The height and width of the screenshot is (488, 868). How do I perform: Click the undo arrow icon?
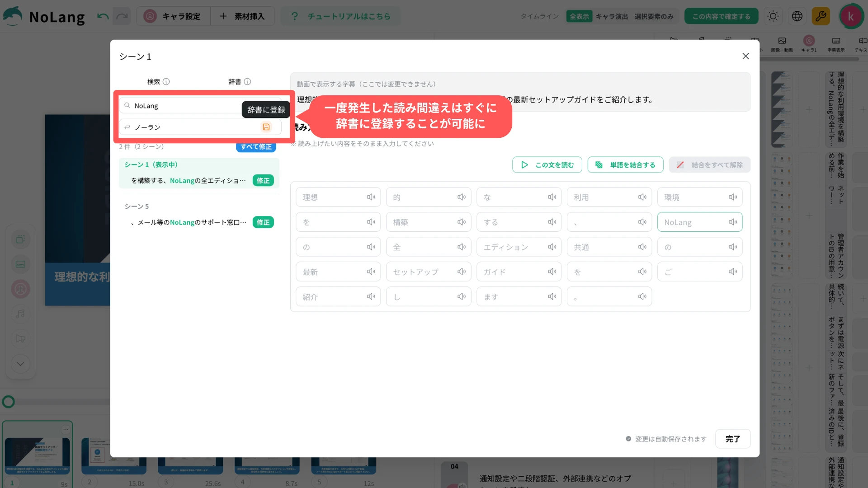[x=103, y=16]
